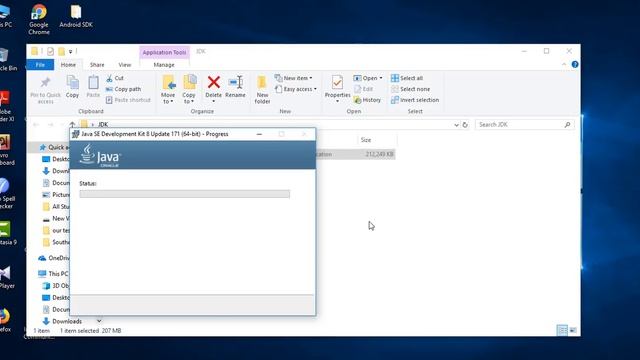
Task: Switch to details view layout
Action: coord(562,330)
